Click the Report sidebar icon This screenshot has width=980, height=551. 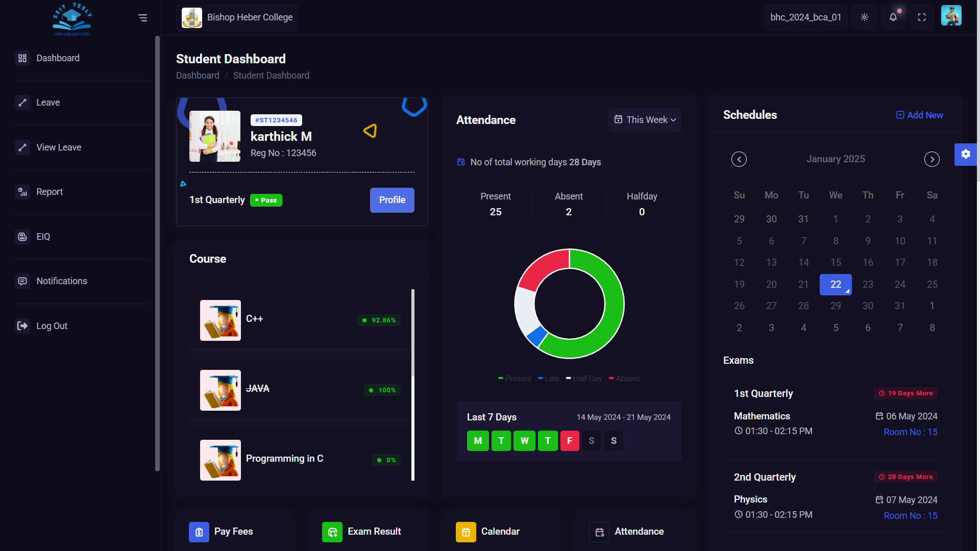tap(22, 192)
